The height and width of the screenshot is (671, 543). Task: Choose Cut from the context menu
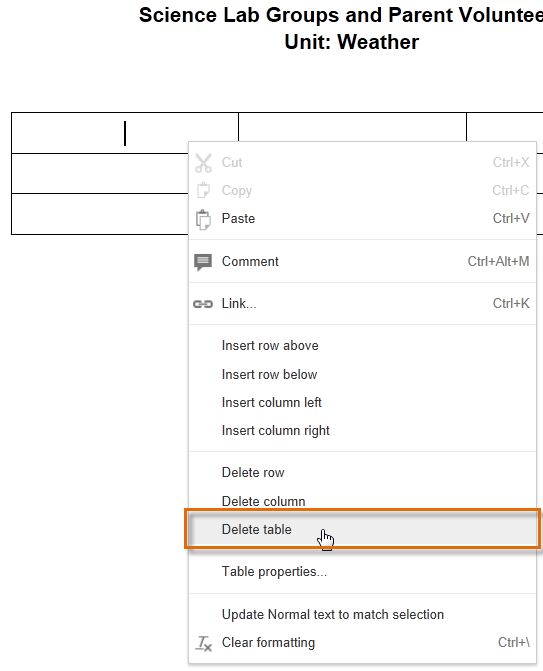coord(362,163)
